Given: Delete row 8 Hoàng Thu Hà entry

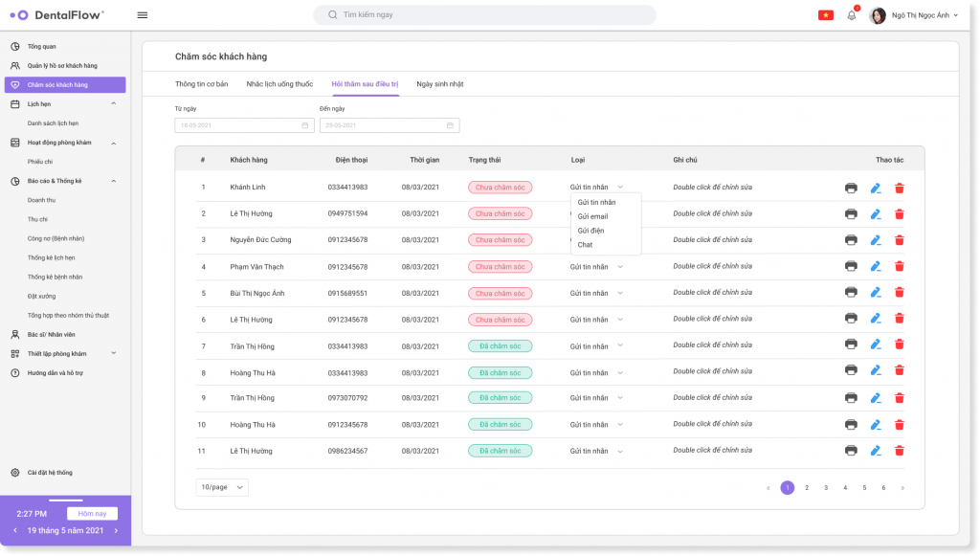Looking at the screenshot, I should click(900, 370).
